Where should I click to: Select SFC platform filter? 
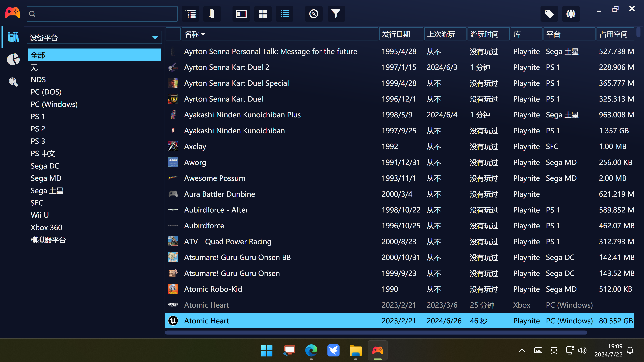pos(94,203)
